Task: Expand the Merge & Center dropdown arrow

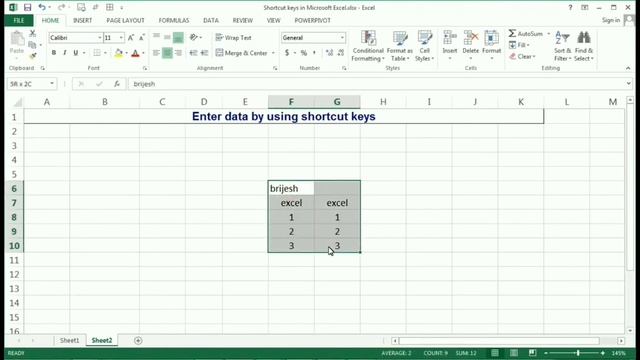Action: coord(273,53)
